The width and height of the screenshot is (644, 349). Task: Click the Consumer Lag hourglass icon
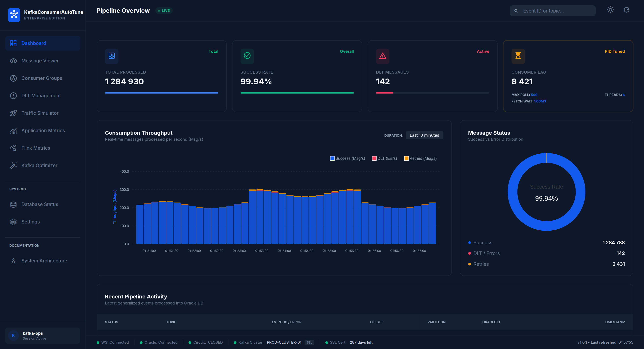(518, 56)
